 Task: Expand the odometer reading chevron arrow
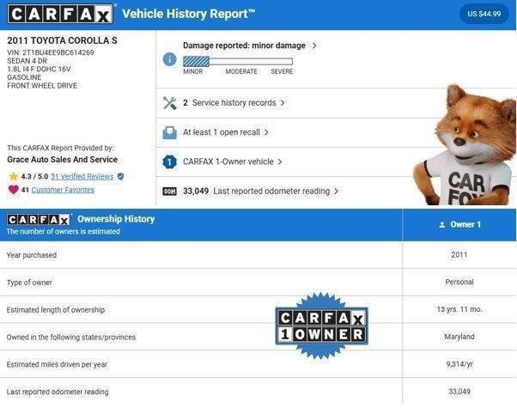click(336, 192)
